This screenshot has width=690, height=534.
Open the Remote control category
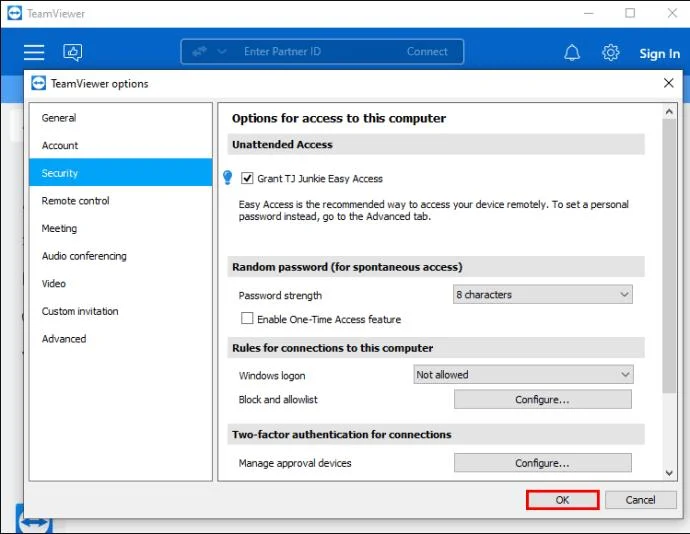[x=121, y=201]
